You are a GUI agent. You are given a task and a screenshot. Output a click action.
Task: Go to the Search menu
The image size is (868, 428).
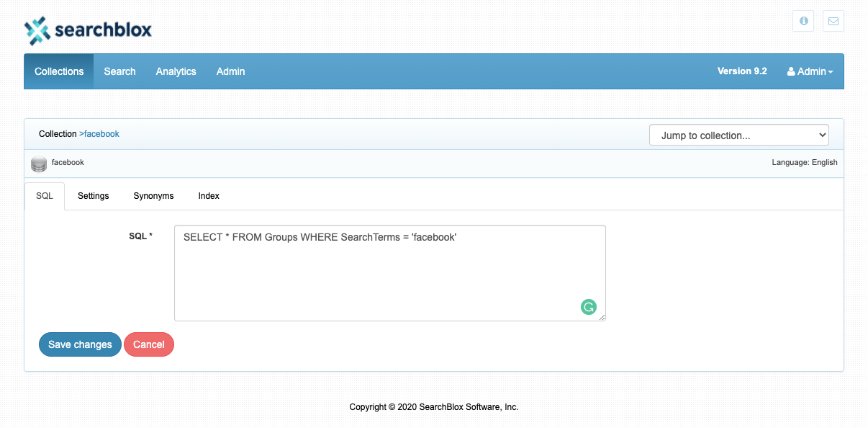119,71
